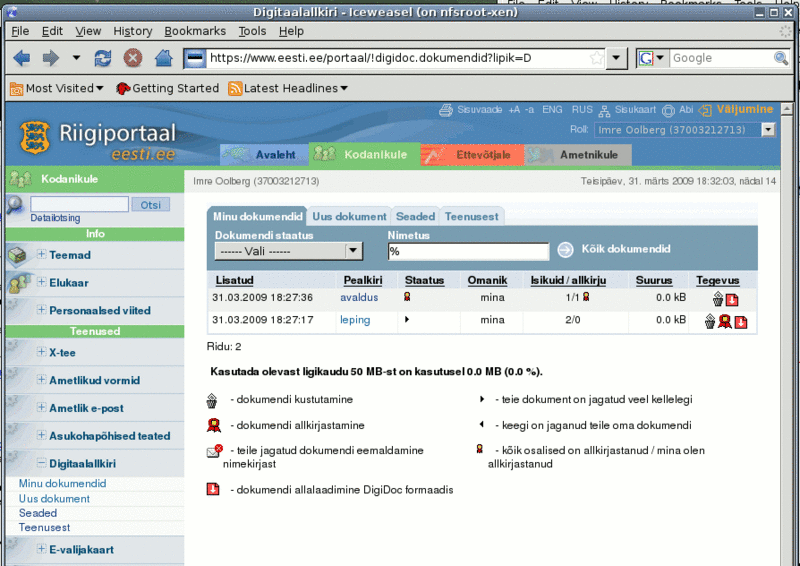Click the Kõik dokumendid arrow icon
The height and width of the screenshot is (566, 800).
565,250
